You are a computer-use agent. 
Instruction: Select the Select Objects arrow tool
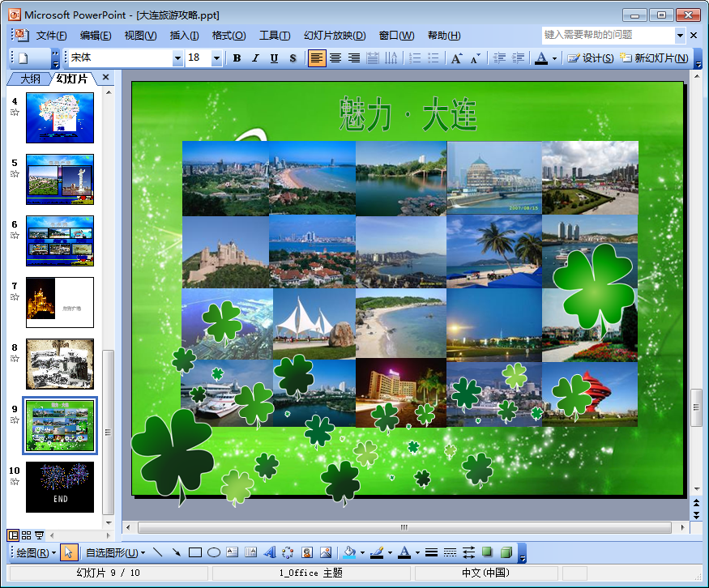69,552
